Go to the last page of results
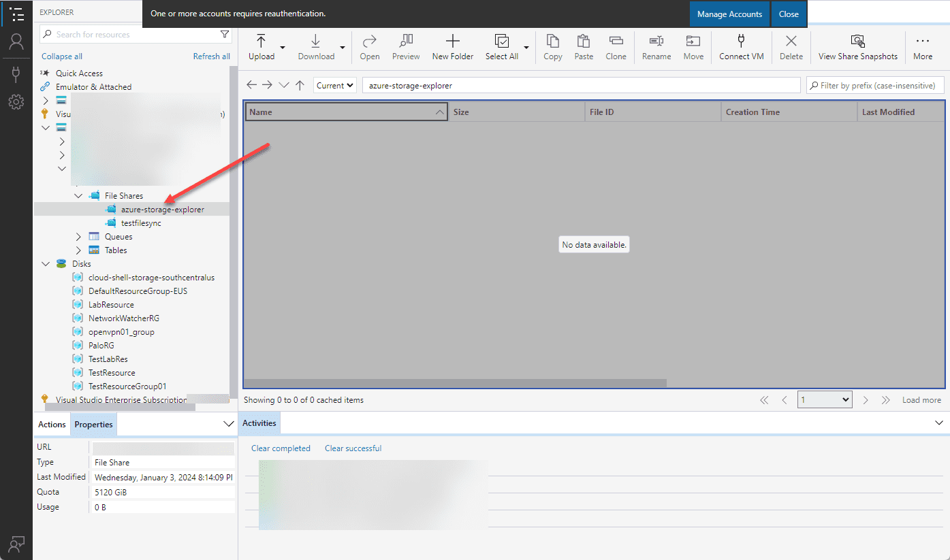Image resolution: width=950 pixels, height=560 pixels. (885, 400)
